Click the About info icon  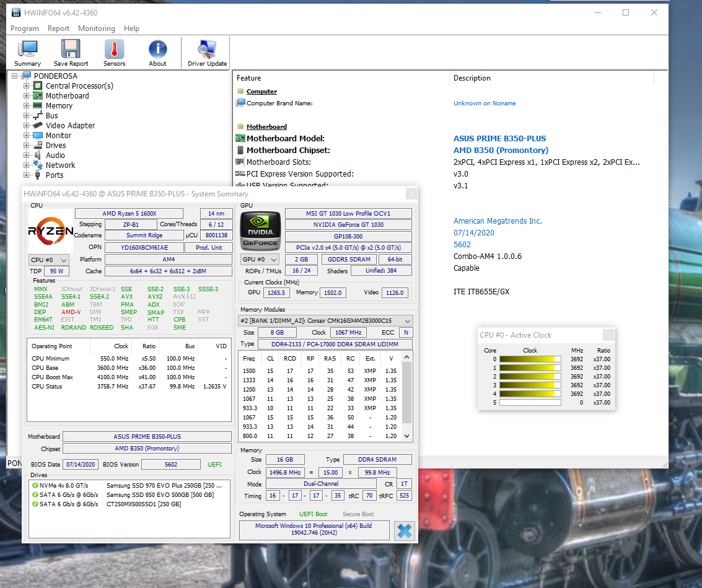157,49
